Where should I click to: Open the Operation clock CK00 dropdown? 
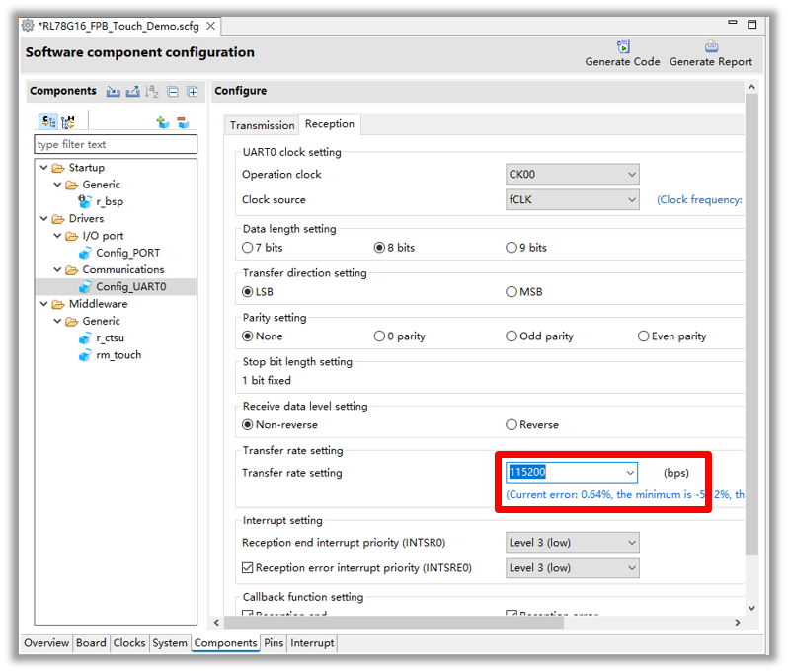[573, 175]
